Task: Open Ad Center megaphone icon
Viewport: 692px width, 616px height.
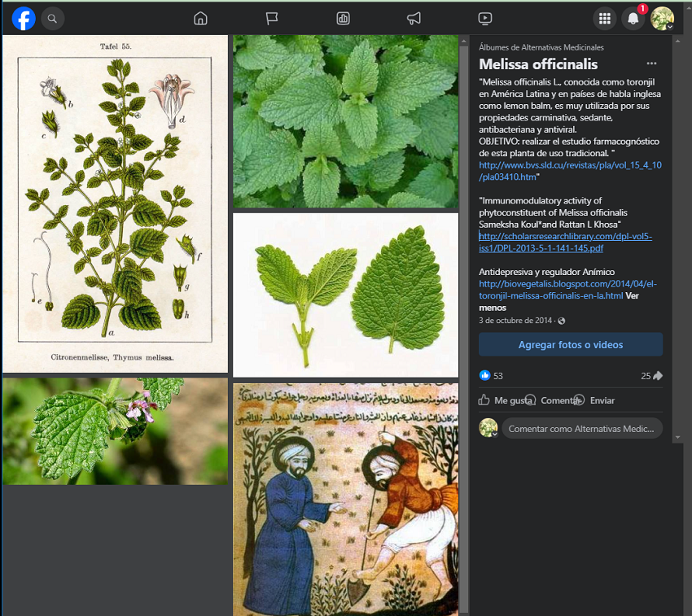Action: (x=414, y=18)
